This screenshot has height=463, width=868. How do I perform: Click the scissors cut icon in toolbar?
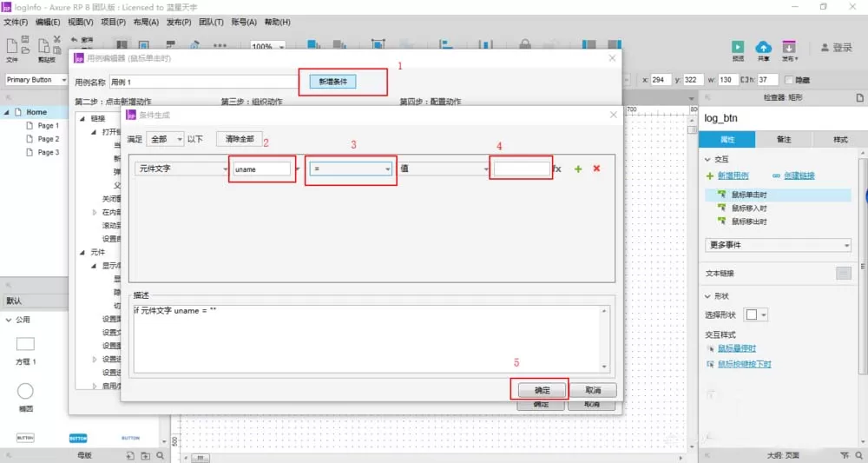(57, 39)
